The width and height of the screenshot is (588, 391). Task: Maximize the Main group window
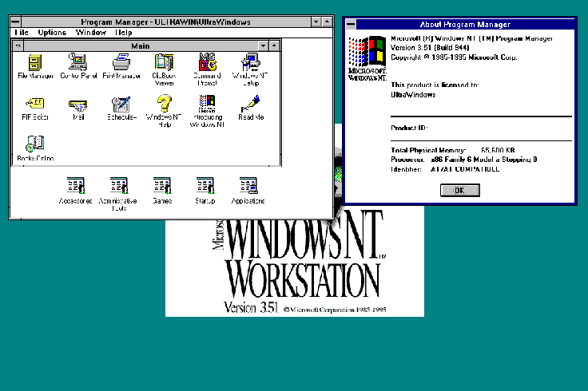[x=274, y=45]
